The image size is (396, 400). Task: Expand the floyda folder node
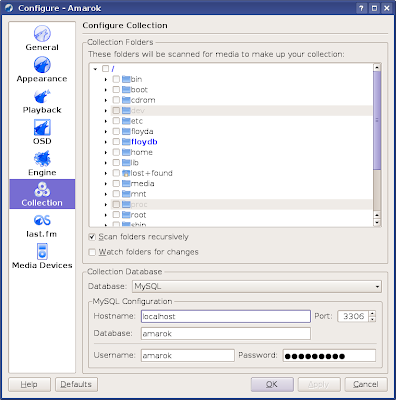click(106, 132)
